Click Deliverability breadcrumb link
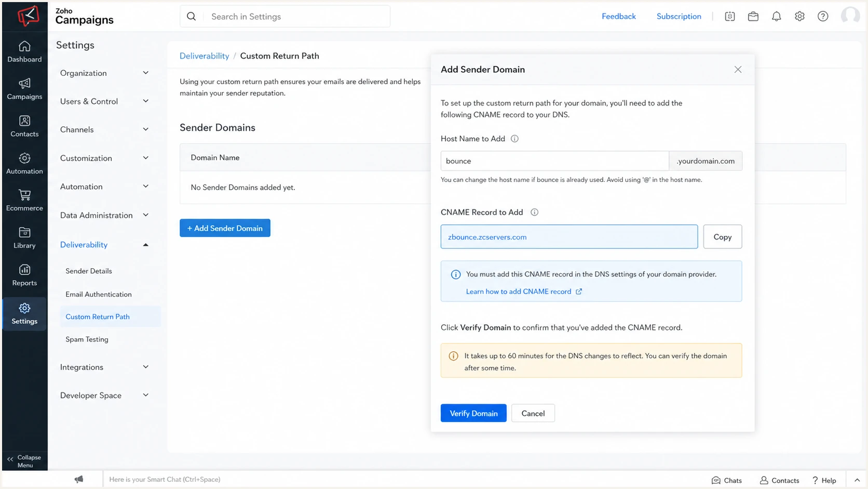The height and width of the screenshot is (489, 868). pyautogui.click(x=204, y=56)
